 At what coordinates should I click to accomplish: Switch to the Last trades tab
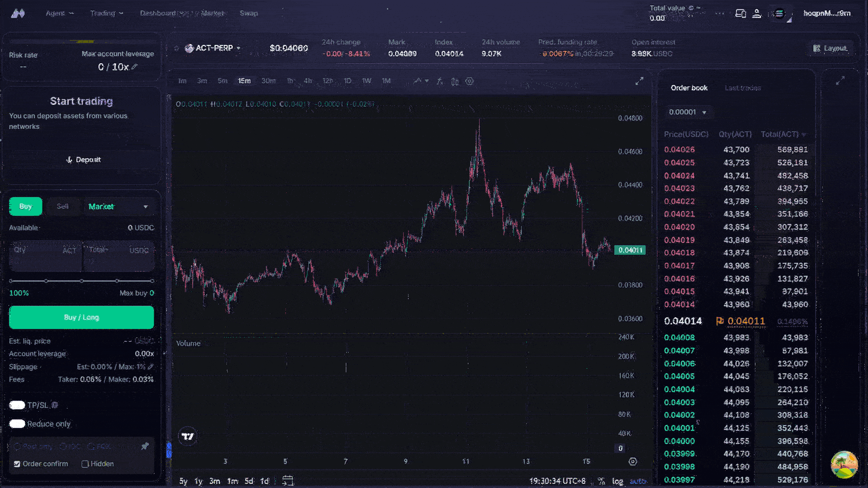(742, 88)
